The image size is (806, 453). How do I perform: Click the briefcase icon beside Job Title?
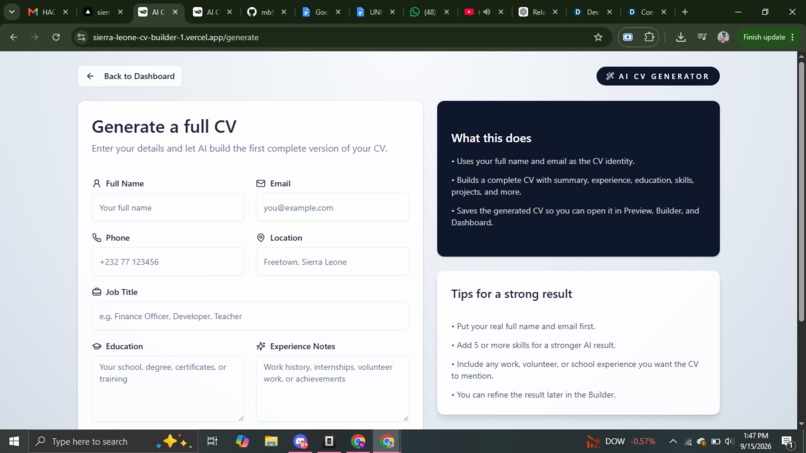[x=97, y=292]
